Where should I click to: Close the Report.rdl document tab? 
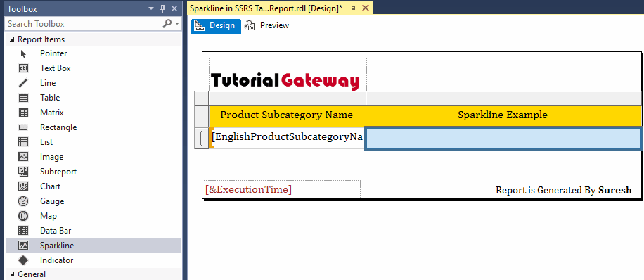pyautogui.click(x=366, y=8)
